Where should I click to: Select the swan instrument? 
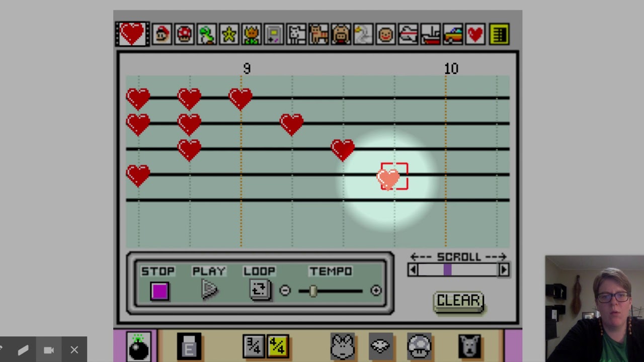point(363,35)
